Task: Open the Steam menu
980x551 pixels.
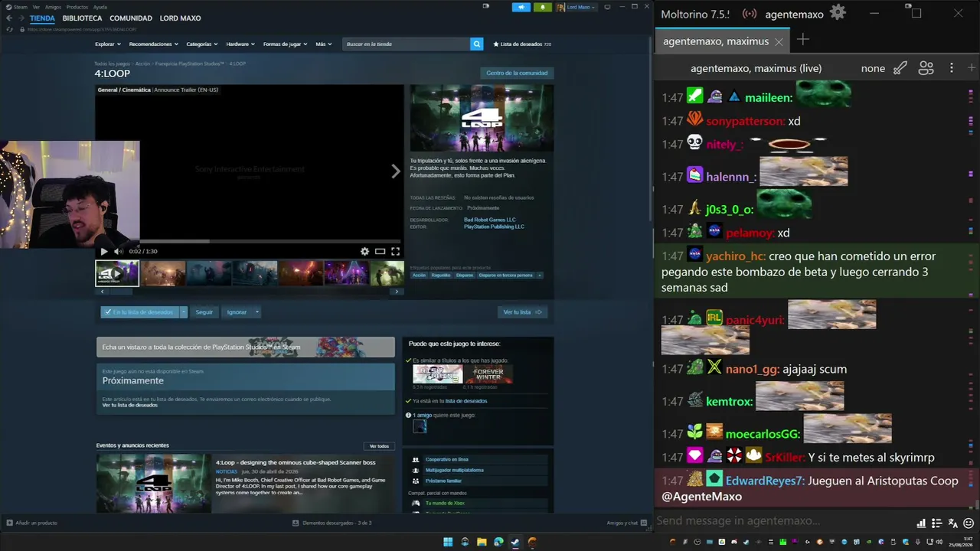Action: tap(21, 7)
